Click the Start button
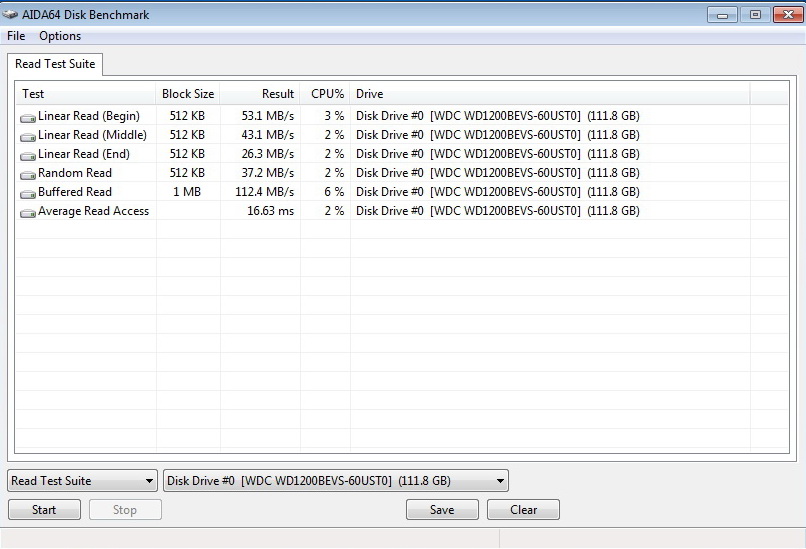806x549 pixels. point(44,509)
